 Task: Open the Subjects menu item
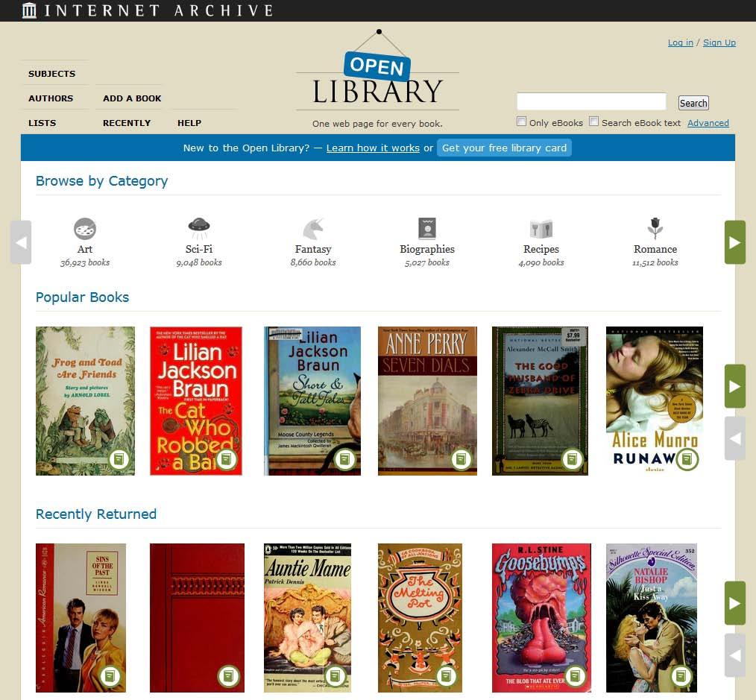[52, 74]
